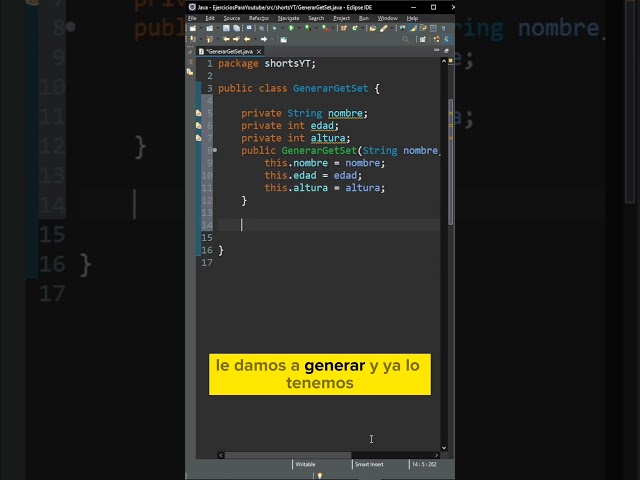Open the Source menu
This screenshot has width=640, height=480.
232,18
